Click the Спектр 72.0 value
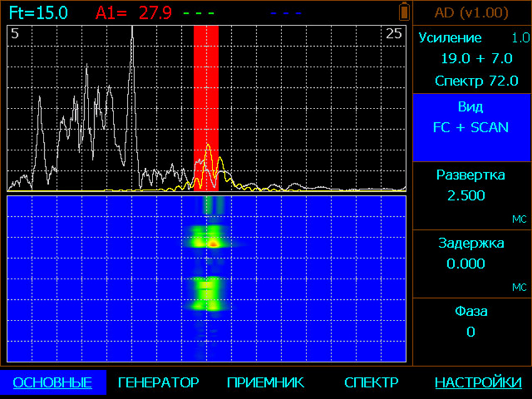The image size is (532, 399). point(477,80)
